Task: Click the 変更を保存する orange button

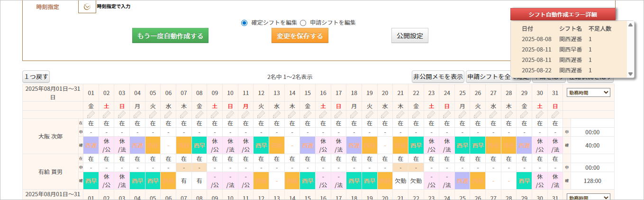Action: tap(299, 35)
